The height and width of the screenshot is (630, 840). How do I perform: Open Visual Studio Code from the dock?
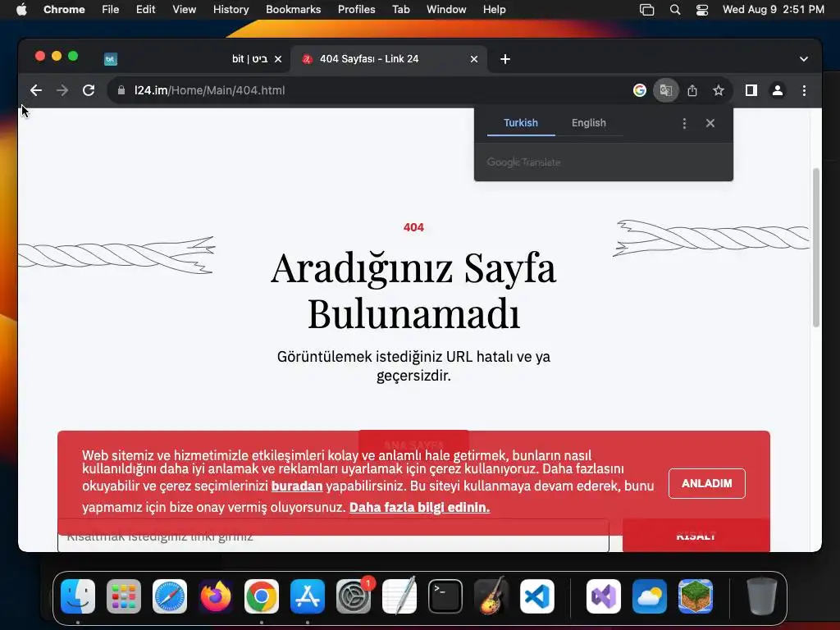pyautogui.click(x=537, y=596)
